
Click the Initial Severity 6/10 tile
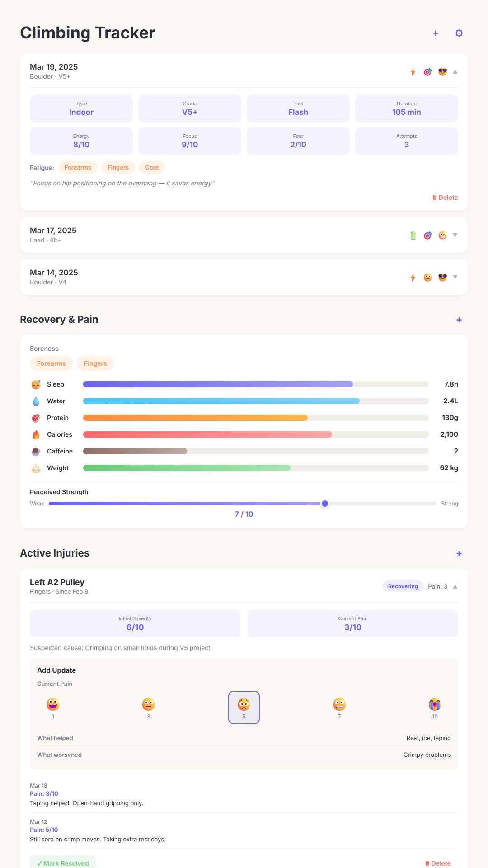point(135,623)
